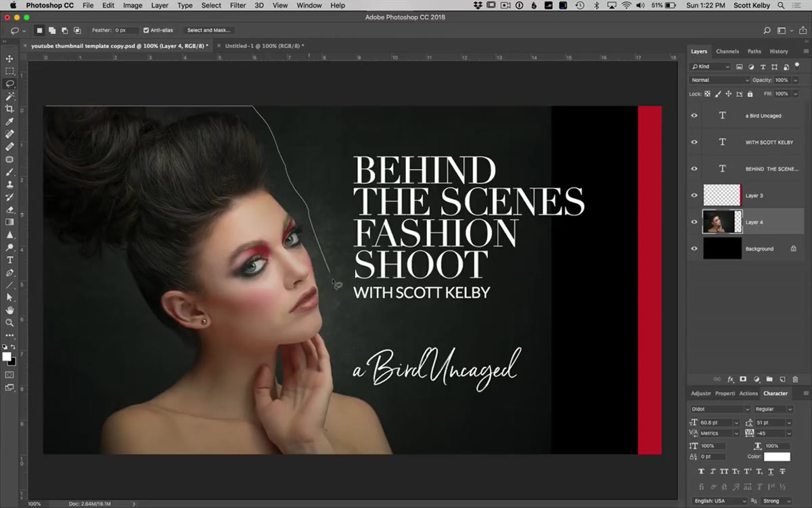
Task: Select the Crop tool
Action: 9,109
